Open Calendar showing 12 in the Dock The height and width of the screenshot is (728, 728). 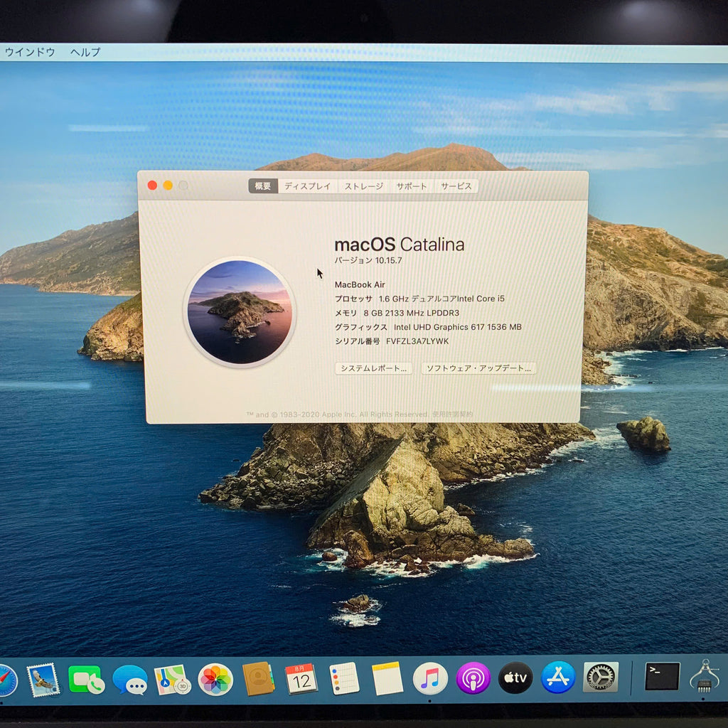pos(301,679)
